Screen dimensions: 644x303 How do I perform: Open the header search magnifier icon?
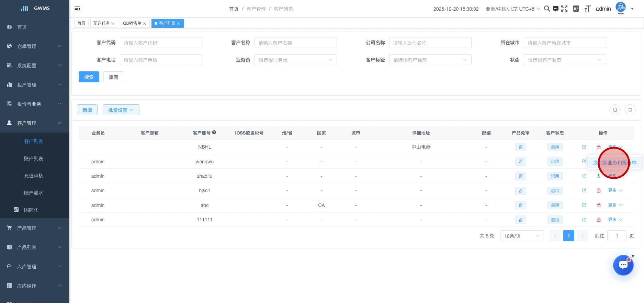[547, 9]
